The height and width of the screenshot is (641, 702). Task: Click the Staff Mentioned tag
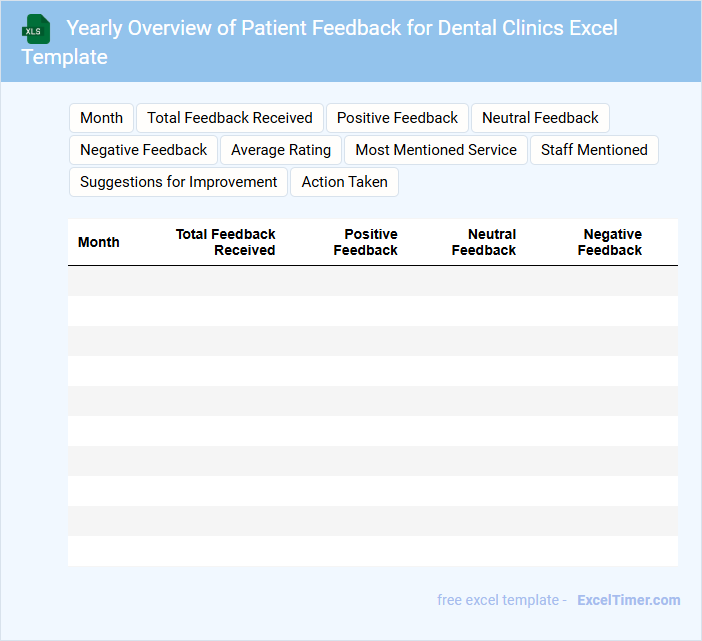point(594,150)
